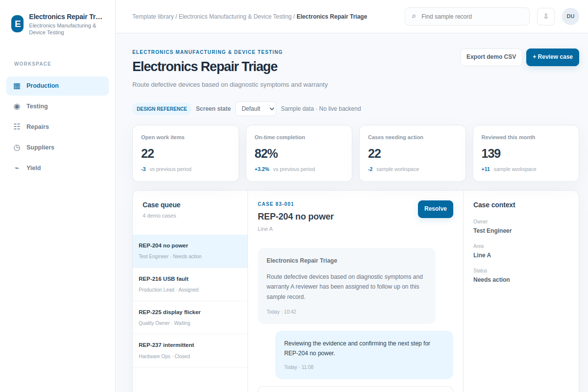Click Template library breadcrumb link
Viewport: 588px width, 392px height.
153,17
